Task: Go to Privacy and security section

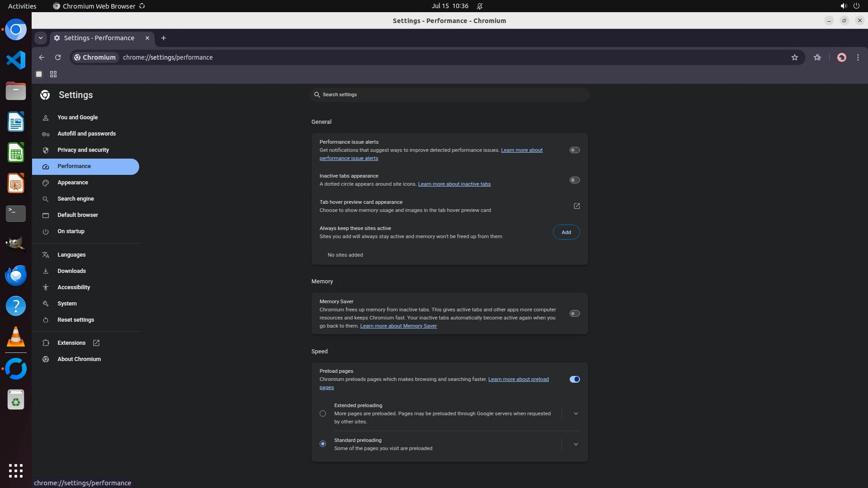Action: (x=83, y=150)
